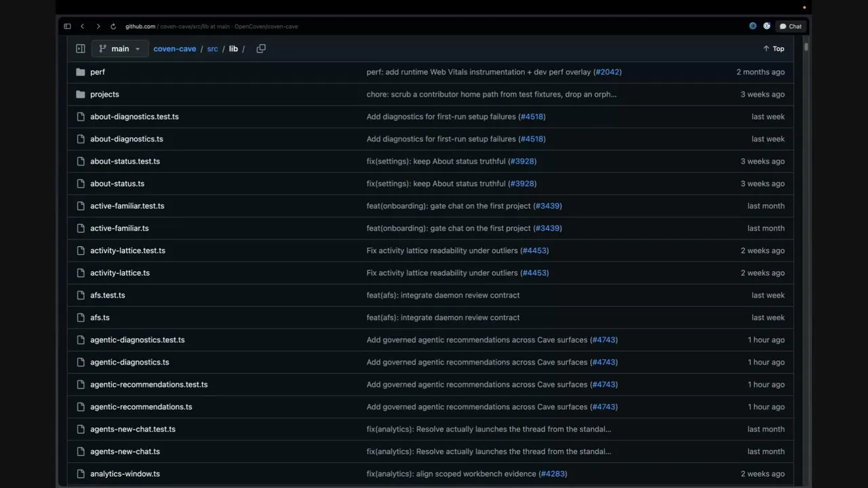The width and height of the screenshot is (868, 488).
Task: Open PR #2042 link in perf row
Action: pos(607,72)
